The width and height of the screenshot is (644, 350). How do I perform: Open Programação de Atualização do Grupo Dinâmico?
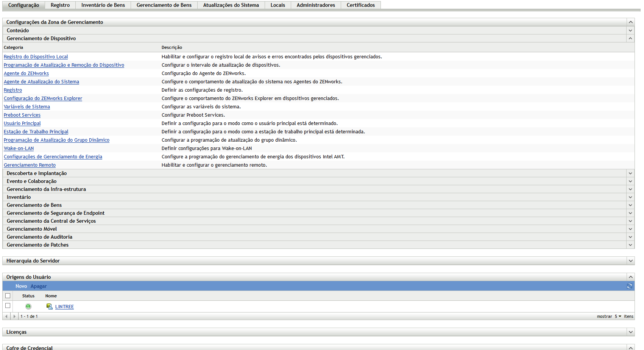[57, 140]
